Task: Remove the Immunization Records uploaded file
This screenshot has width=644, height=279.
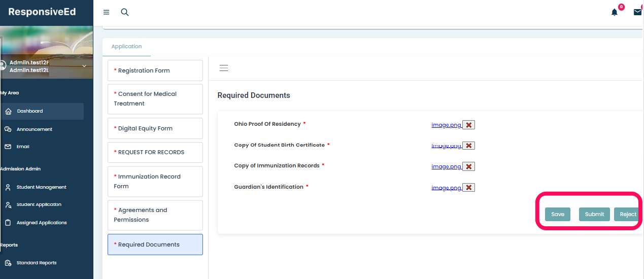Action: [469, 166]
